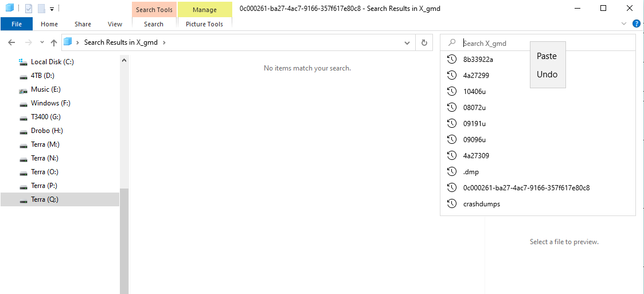Switch to the View ribbon tab

click(115, 24)
